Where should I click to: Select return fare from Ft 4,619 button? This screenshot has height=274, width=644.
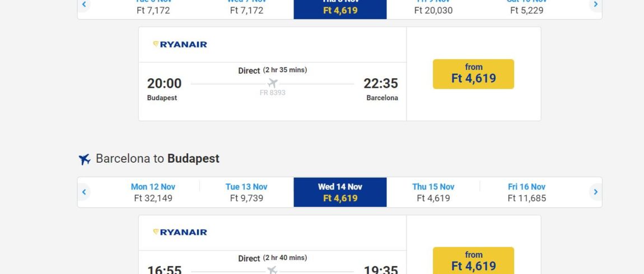click(473, 261)
